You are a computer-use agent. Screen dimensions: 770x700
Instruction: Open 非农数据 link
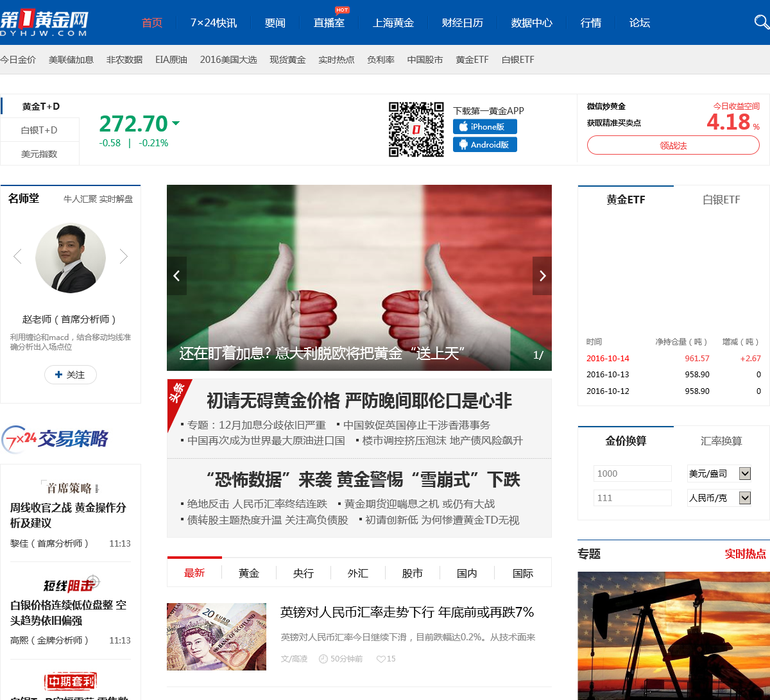coord(124,60)
